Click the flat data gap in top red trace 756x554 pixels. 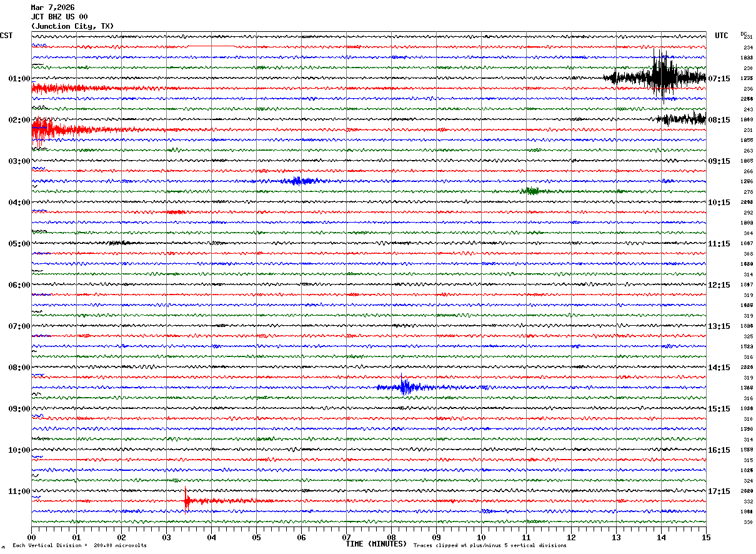click(211, 46)
